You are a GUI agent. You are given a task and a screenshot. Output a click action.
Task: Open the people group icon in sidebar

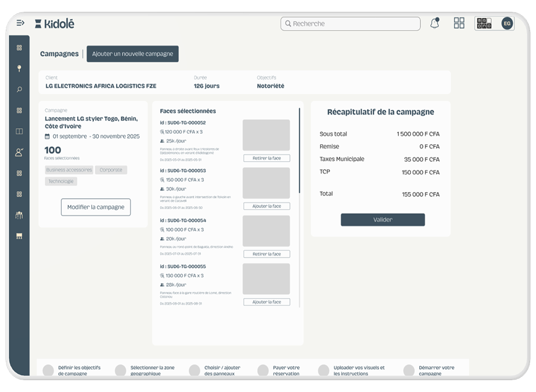[x=19, y=215]
